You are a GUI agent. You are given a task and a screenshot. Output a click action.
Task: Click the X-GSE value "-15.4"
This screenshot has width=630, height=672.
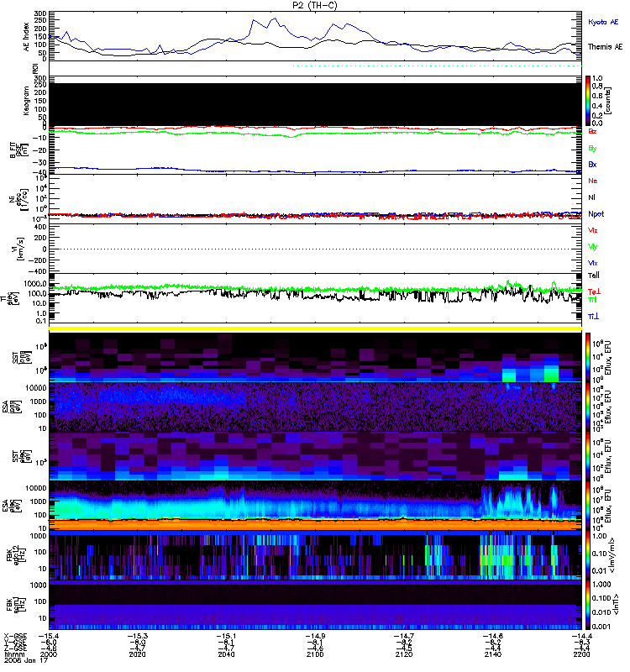click(x=49, y=636)
